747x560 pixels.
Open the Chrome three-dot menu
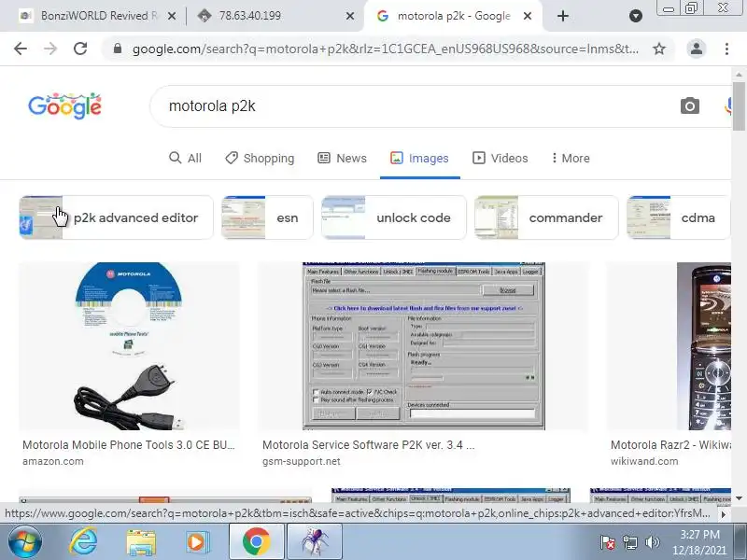[726, 49]
